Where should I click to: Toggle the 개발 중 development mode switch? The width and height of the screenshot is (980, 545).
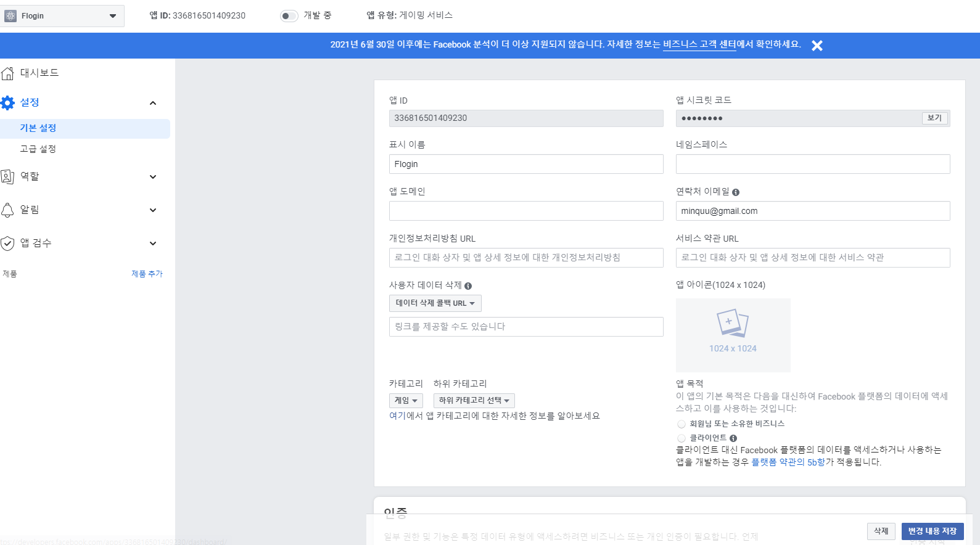click(x=289, y=16)
